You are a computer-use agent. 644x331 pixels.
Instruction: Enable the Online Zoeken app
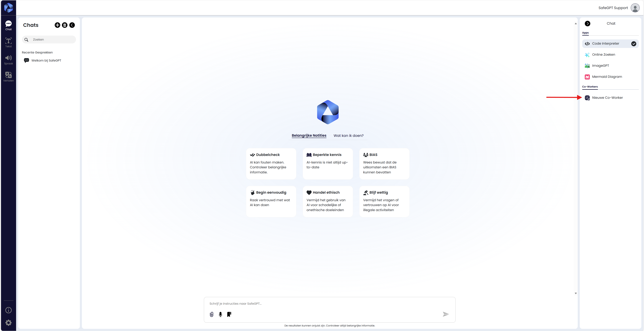point(603,54)
